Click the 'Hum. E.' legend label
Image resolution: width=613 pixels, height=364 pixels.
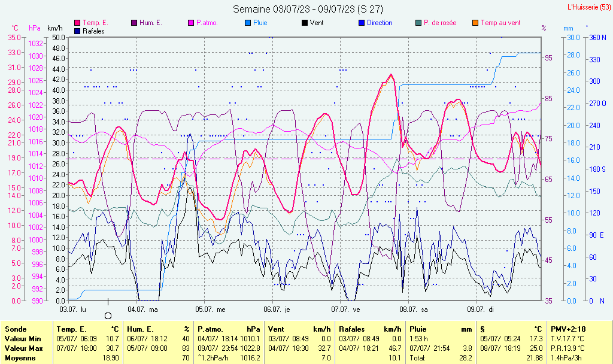coord(150,23)
